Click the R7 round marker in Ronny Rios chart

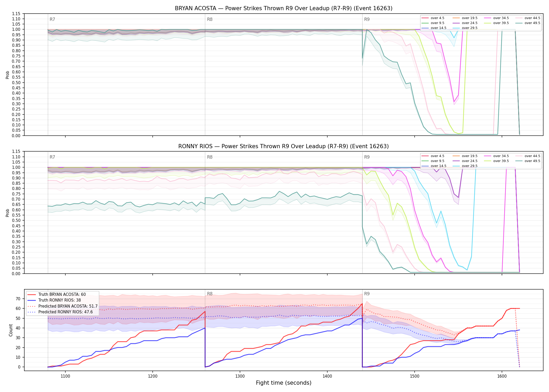click(52, 157)
